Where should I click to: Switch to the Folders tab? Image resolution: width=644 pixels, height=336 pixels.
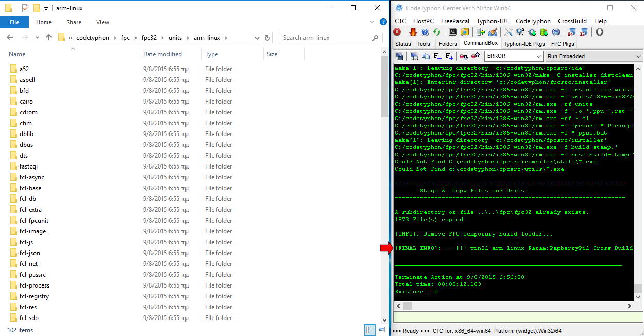(x=448, y=44)
